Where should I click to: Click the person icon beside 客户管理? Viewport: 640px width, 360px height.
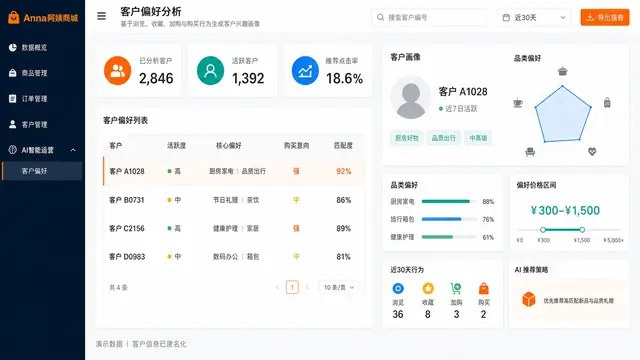point(13,124)
